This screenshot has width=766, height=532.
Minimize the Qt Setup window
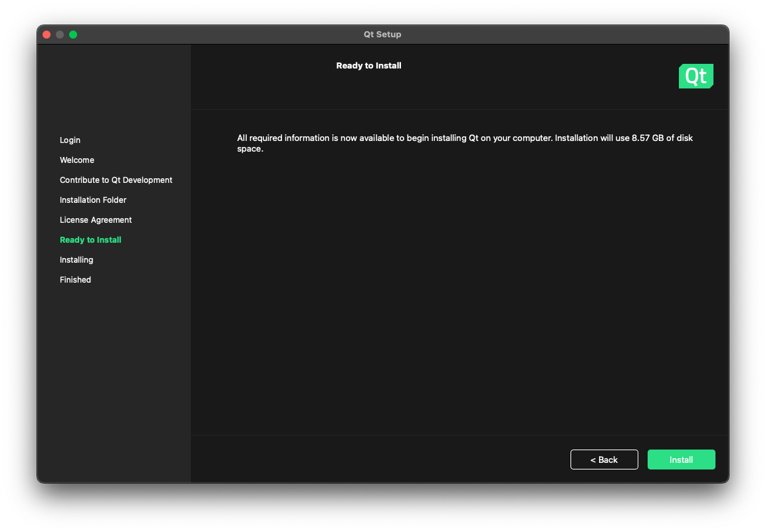pos(60,35)
